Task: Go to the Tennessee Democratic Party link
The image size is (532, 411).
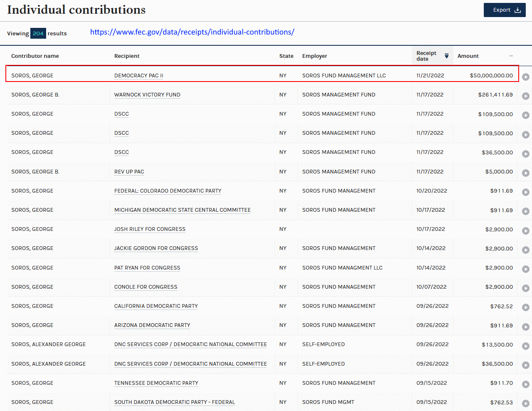Action: point(156,383)
